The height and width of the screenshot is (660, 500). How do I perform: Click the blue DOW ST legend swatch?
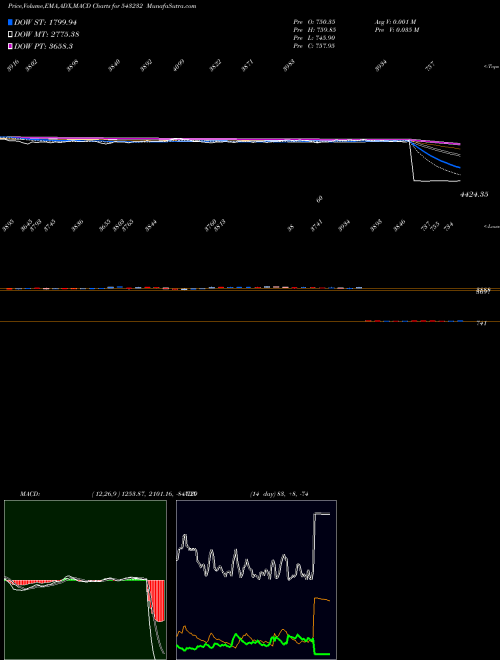[x=10, y=22]
